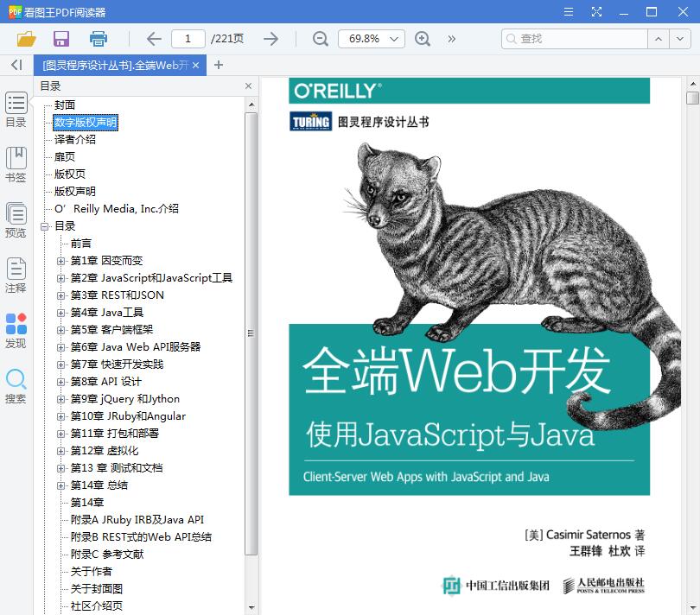Click the sidebar splitter grip handle

(251, 333)
